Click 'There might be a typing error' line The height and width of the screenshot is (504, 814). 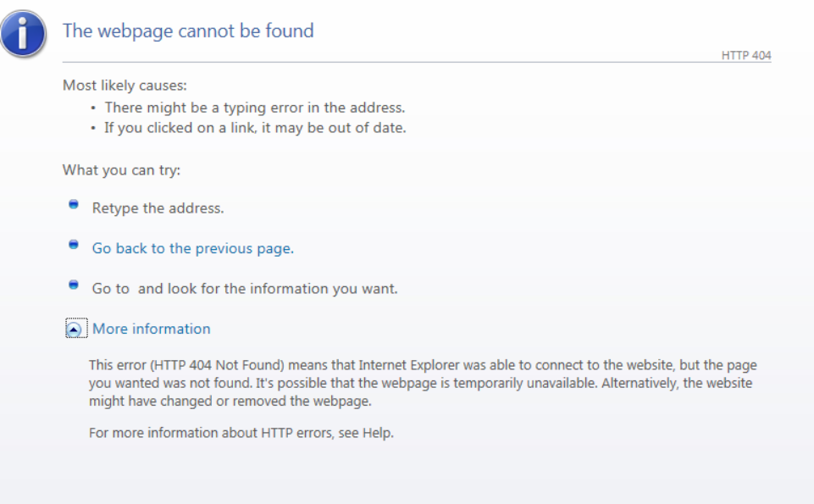[x=254, y=108]
